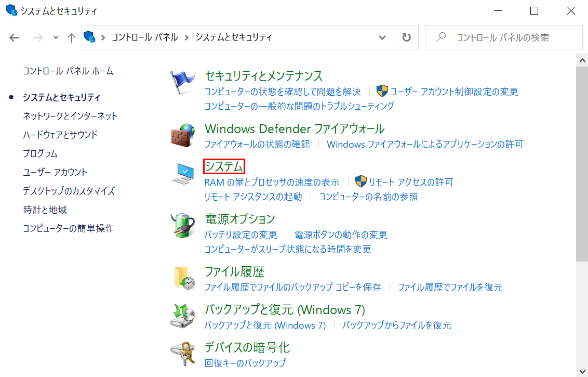Open the デバイスの暗号化 heading

point(247,348)
